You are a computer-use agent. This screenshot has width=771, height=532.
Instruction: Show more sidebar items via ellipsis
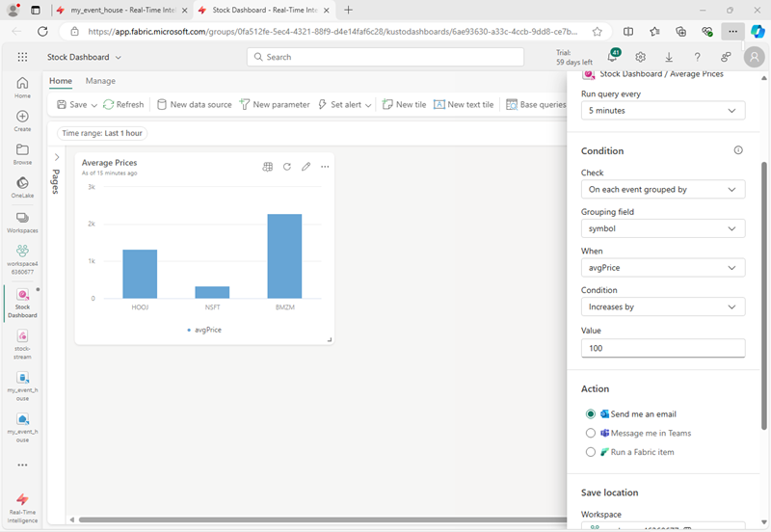click(22, 465)
